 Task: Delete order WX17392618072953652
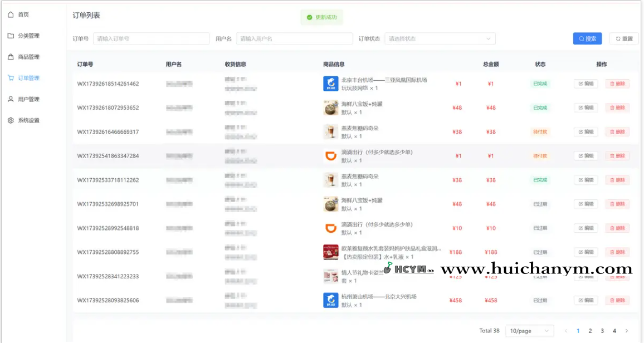(617, 108)
